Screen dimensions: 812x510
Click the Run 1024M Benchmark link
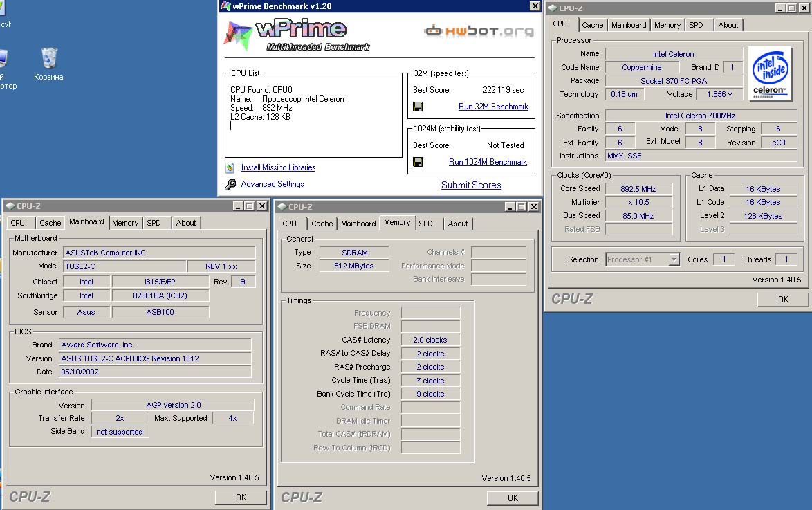pos(488,162)
